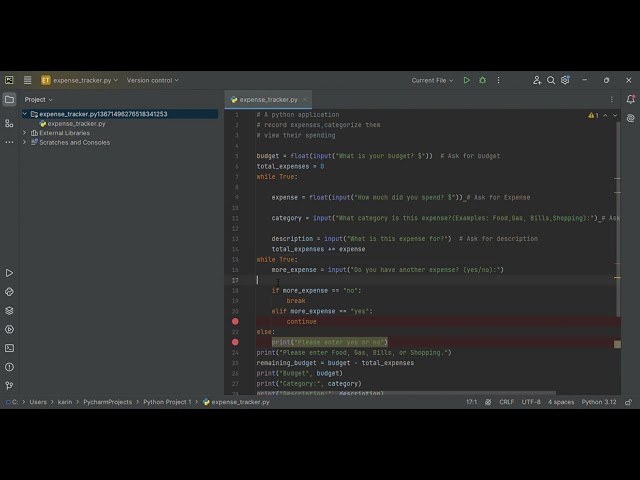Open IDE settings gear icon
The width and height of the screenshot is (640, 480).
coord(565,80)
